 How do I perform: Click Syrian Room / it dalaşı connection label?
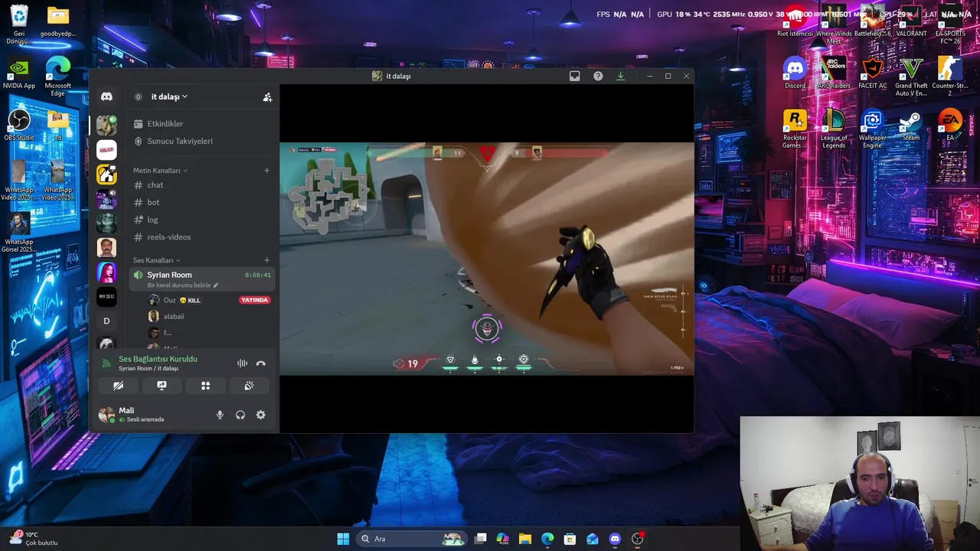tap(149, 369)
